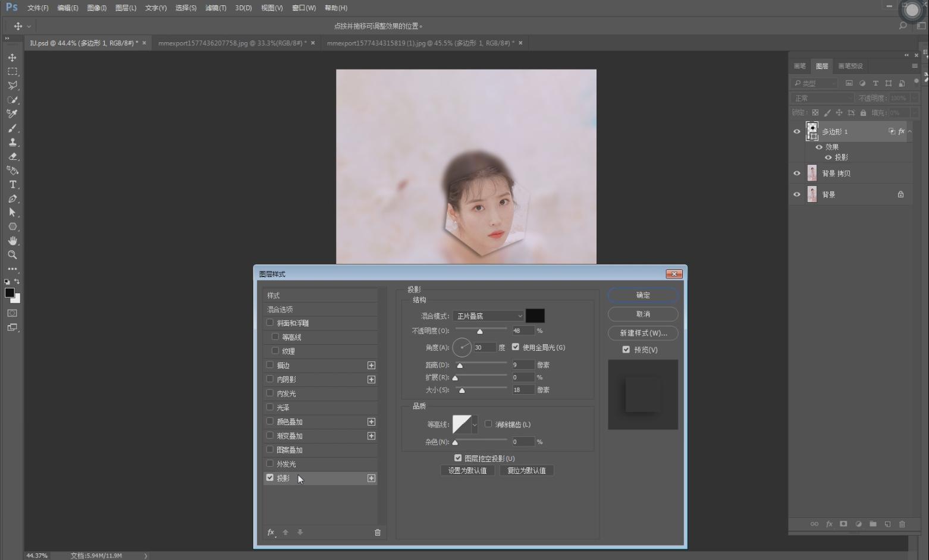The image size is (929, 560).
Task: Open the 混合模式 blend mode dropdown
Action: tap(488, 316)
